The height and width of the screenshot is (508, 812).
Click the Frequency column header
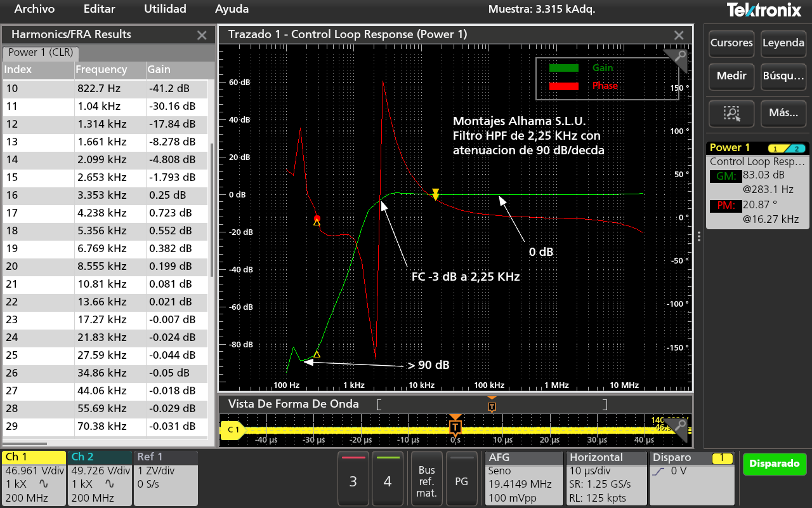(x=109, y=70)
